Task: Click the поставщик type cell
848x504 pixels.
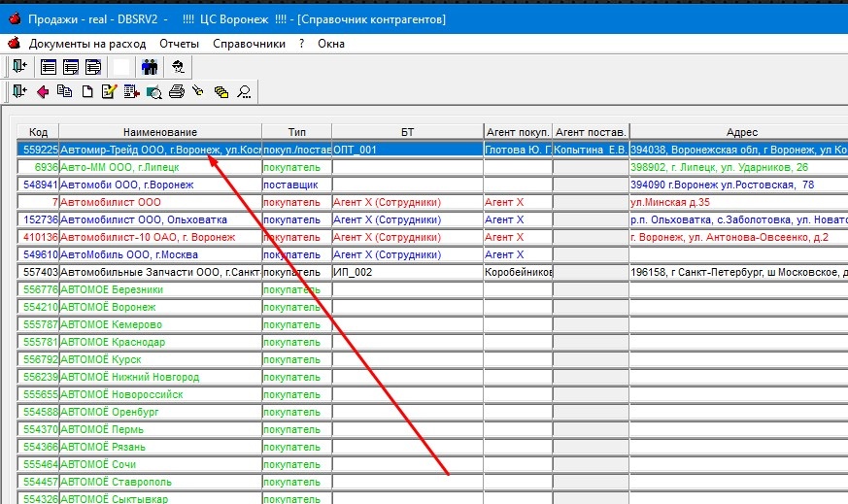Action: click(297, 185)
